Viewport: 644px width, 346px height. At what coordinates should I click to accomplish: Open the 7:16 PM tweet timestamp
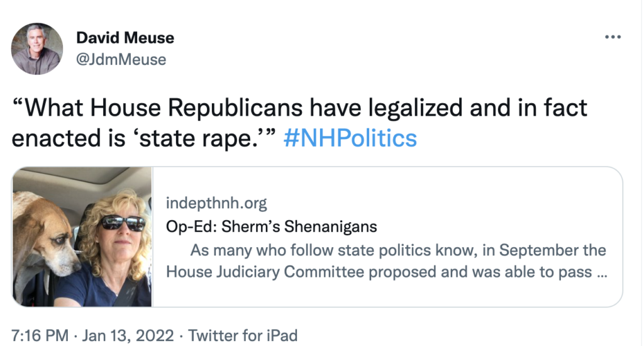point(40,335)
